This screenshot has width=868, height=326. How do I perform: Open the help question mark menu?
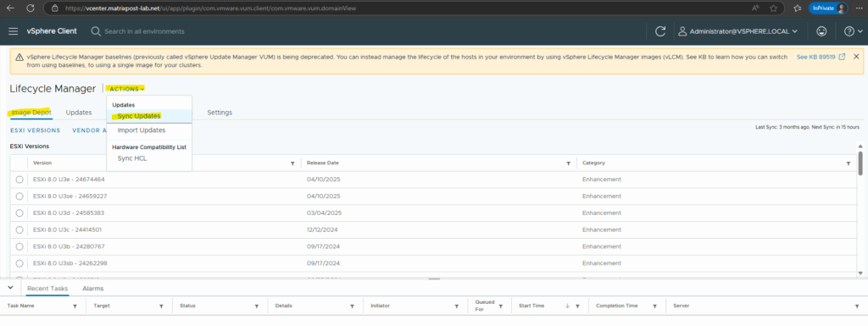click(852, 31)
